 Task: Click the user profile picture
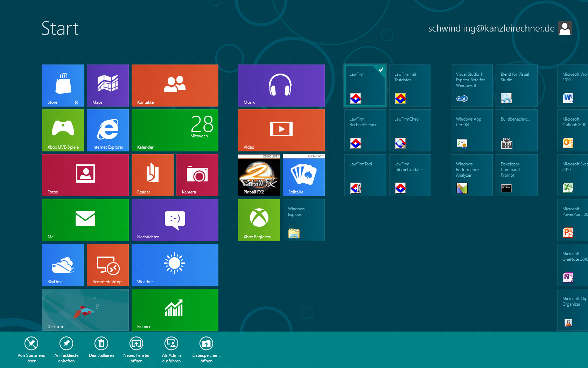coord(565,28)
